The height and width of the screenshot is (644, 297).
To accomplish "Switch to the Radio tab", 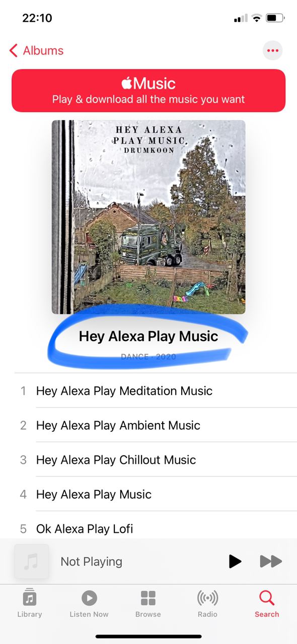I will (207, 603).
